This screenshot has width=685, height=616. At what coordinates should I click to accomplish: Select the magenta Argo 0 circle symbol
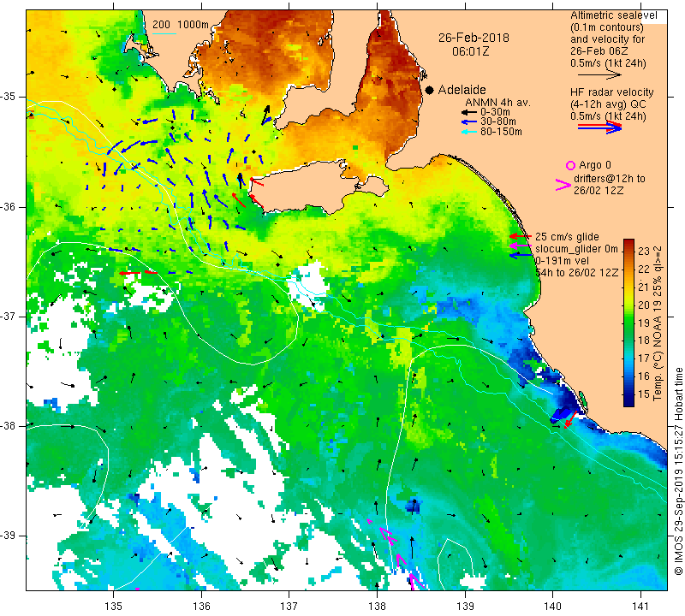(x=570, y=165)
